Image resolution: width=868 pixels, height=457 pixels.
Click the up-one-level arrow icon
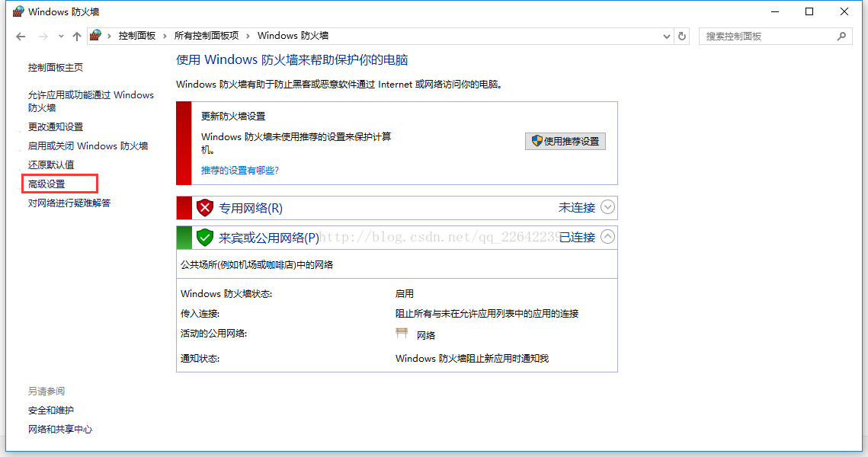[x=76, y=37]
